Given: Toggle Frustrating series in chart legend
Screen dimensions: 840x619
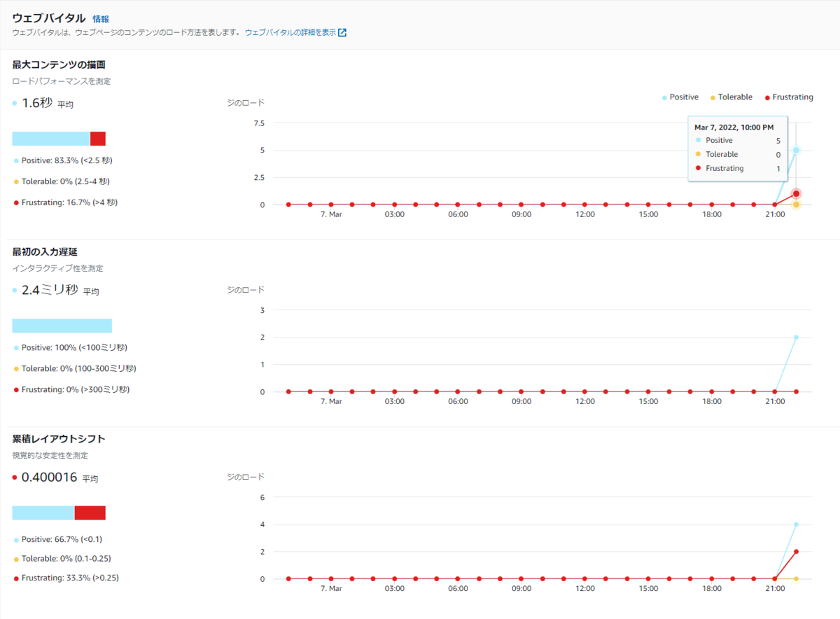Looking at the screenshot, I should (789, 97).
